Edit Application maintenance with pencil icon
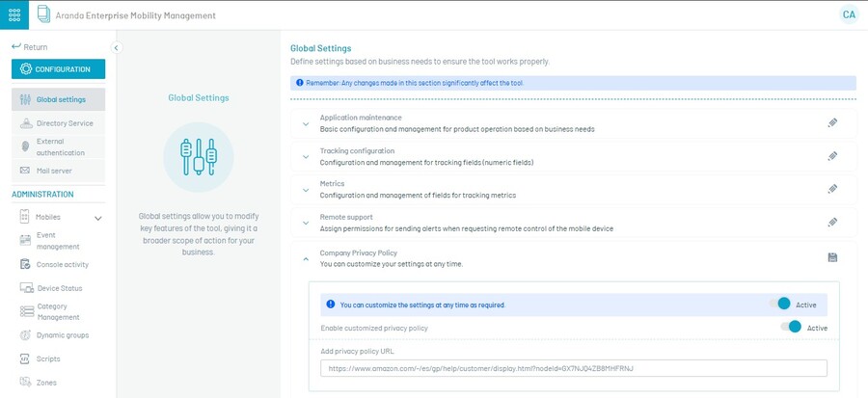The width and height of the screenshot is (868, 398). [832, 123]
